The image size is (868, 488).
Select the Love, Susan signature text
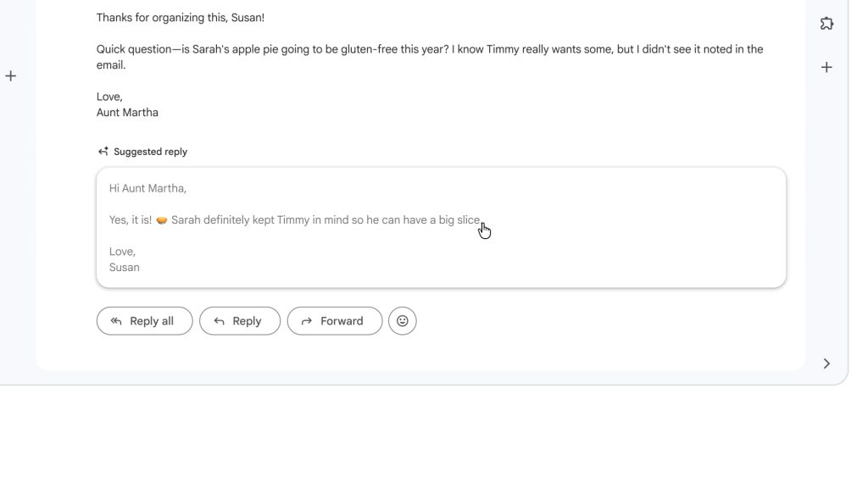pos(124,259)
